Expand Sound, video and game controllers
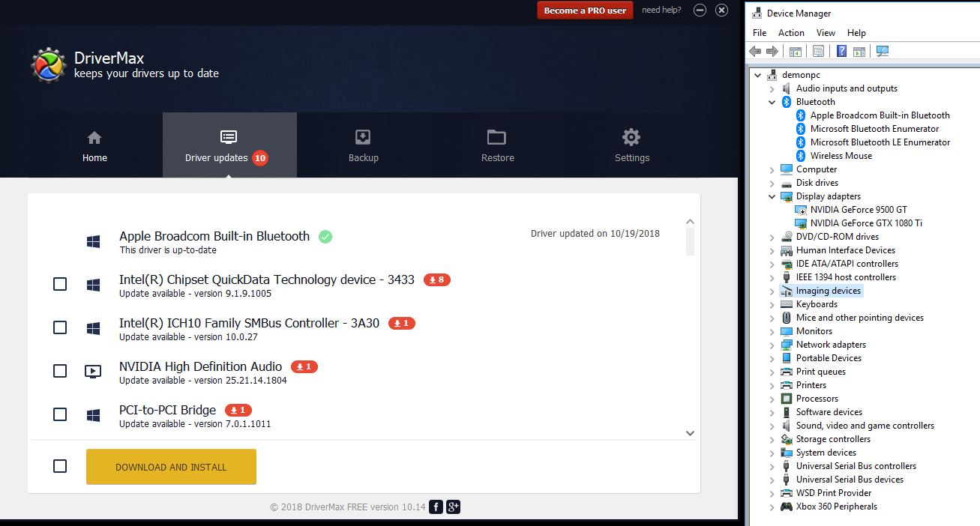Screen dimensions: 980x526 772,426
